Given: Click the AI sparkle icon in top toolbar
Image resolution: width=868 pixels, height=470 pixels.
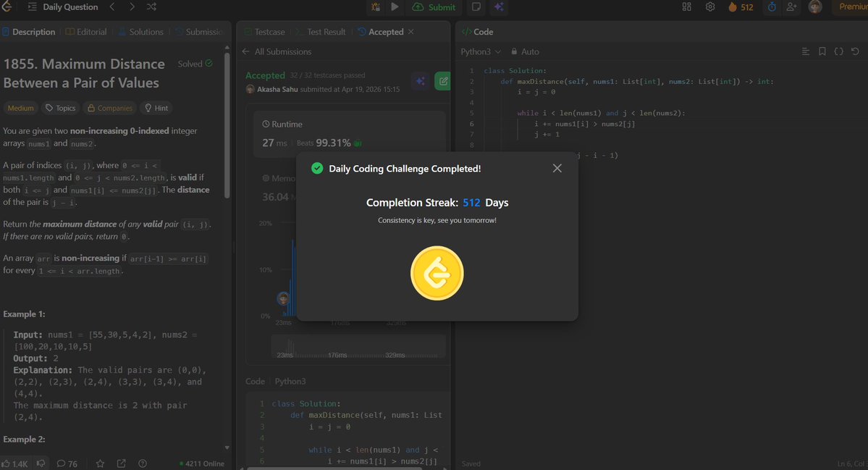Looking at the screenshot, I should [x=499, y=7].
